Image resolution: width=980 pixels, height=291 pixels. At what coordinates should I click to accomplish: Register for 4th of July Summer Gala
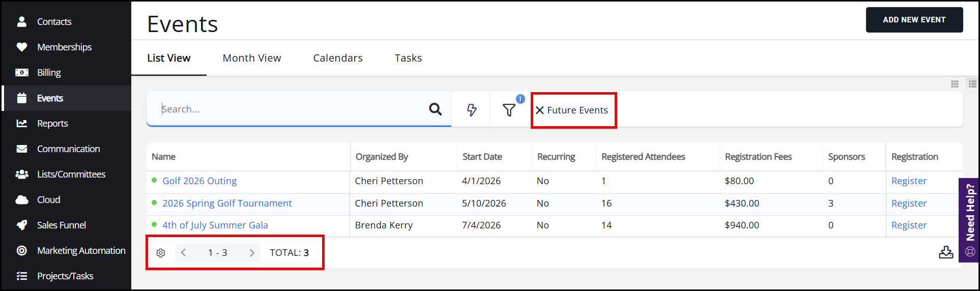pyautogui.click(x=909, y=225)
